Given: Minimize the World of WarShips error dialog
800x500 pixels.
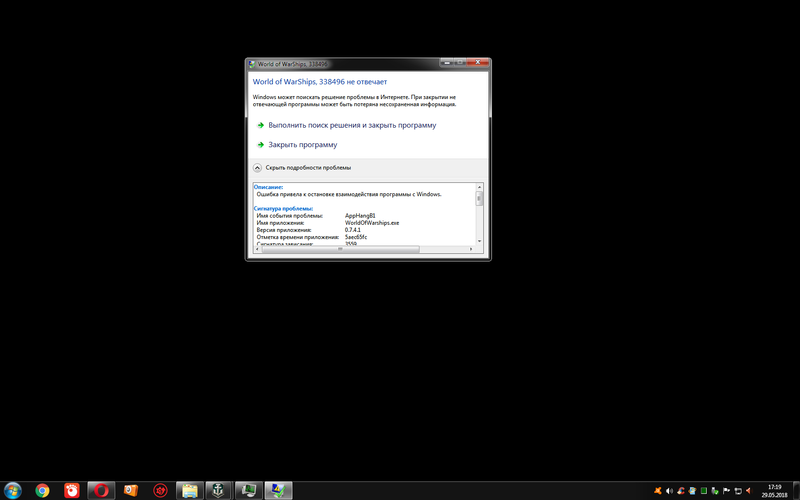Looking at the screenshot, I should [x=446, y=62].
